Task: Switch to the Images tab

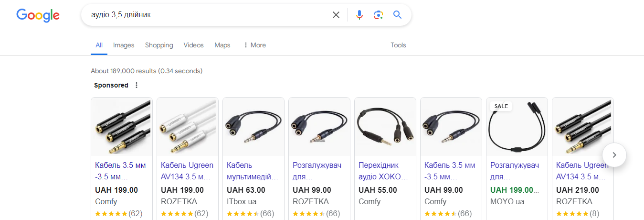Action: pyautogui.click(x=124, y=45)
